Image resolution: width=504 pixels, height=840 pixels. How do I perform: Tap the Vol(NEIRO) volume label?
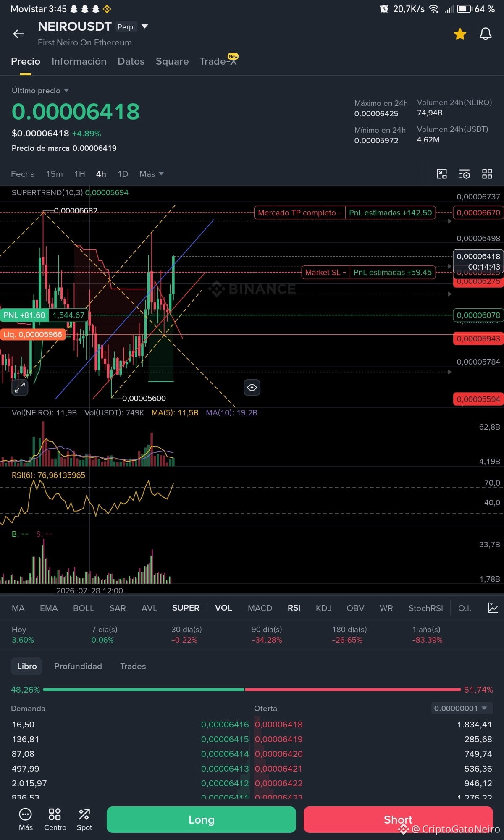[x=44, y=413]
